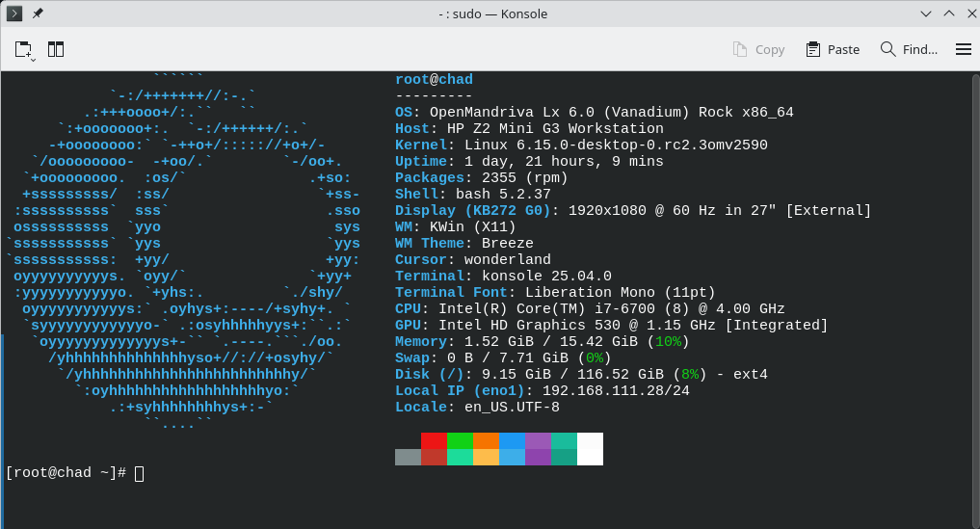Click the GPU line Intel HD Graphics 530
The height and width of the screenshot is (529, 980).
coord(611,325)
